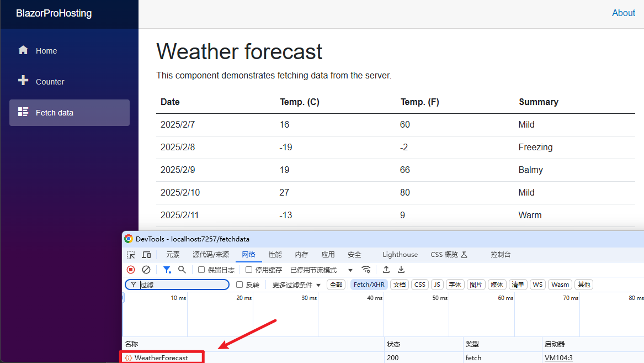Image resolution: width=644 pixels, height=363 pixels.
Task: Click the export HAR download icon
Action: 401,270
